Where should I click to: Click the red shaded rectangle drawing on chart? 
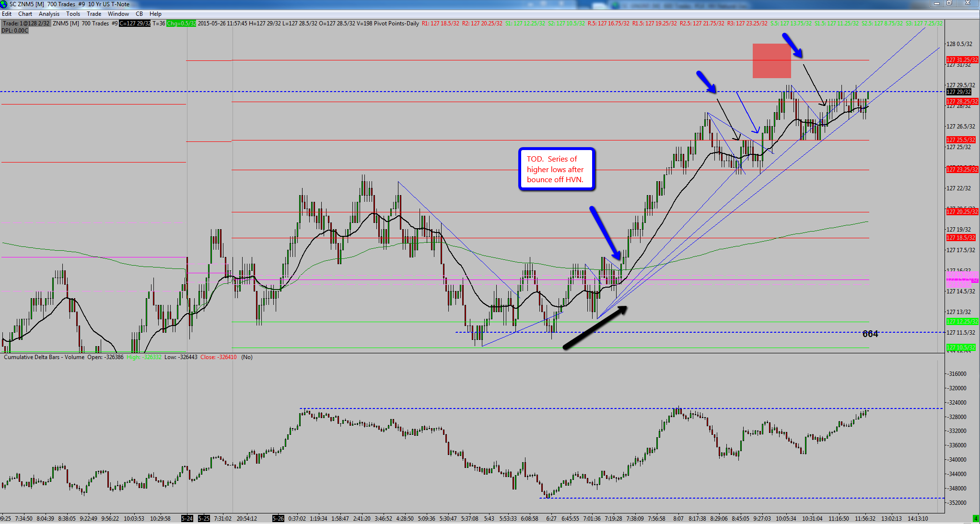[771, 61]
